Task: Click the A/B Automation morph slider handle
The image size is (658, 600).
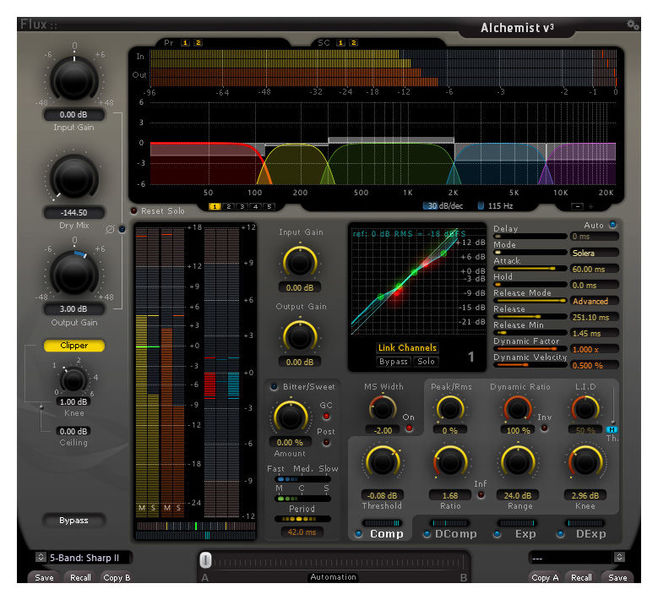Action: click(x=205, y=560)
